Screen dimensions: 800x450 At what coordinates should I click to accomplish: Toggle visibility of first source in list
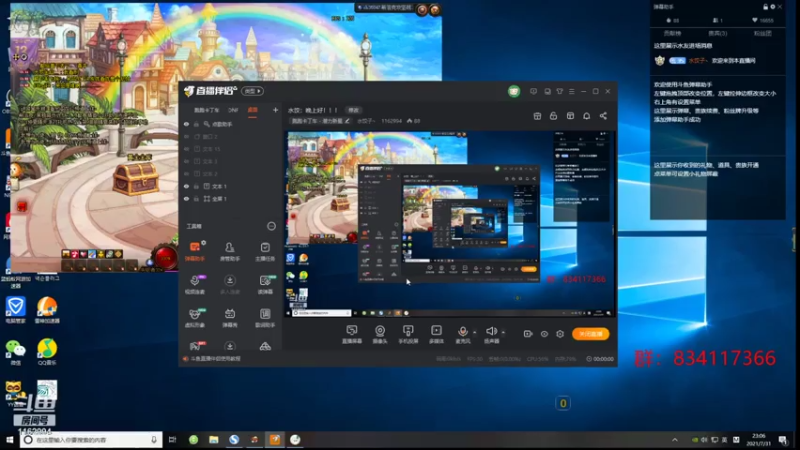(x=186, y=124)
